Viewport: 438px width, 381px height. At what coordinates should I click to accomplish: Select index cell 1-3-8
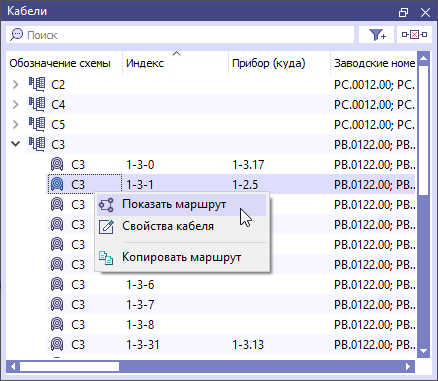[x=175, y=324]
